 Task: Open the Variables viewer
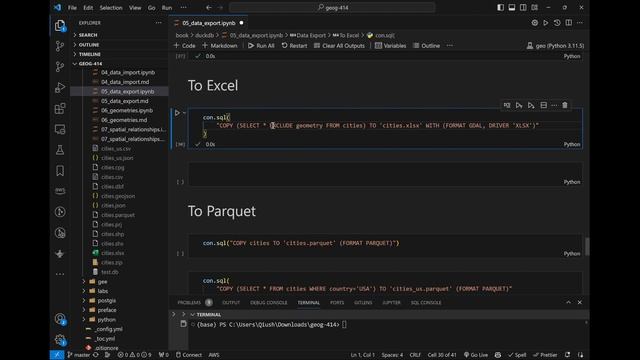(x=391, y=46)
